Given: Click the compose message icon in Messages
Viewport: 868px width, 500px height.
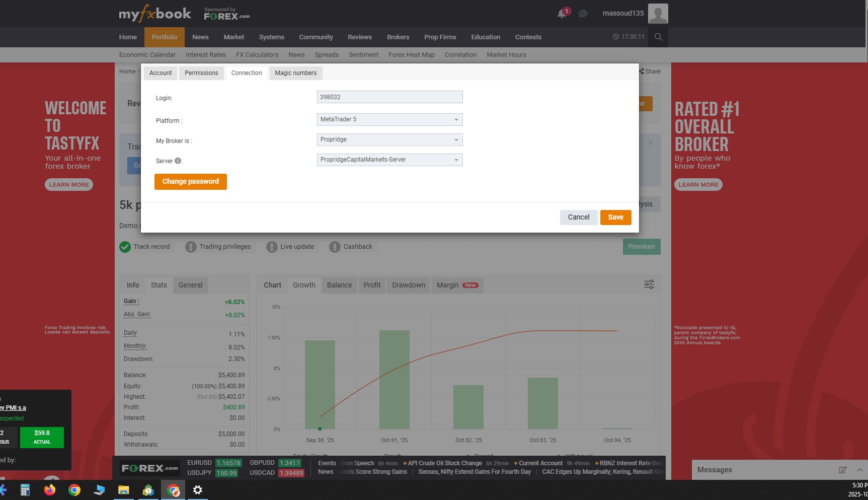Looking at the screenshot, I should coord(842,470).
